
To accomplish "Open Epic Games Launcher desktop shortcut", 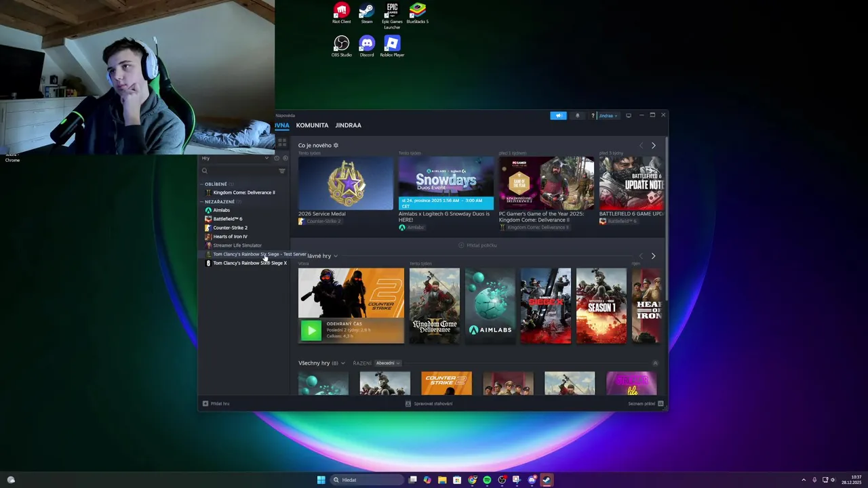I will (x=392, y=16).
